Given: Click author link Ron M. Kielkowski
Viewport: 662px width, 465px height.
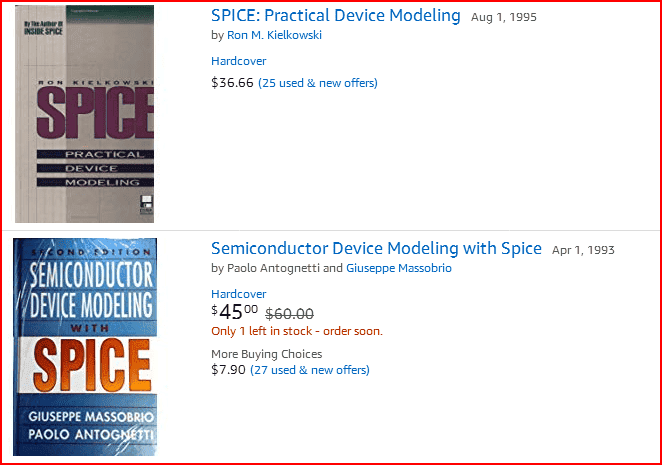Looking at the screenshot, I should pos(274,35).
